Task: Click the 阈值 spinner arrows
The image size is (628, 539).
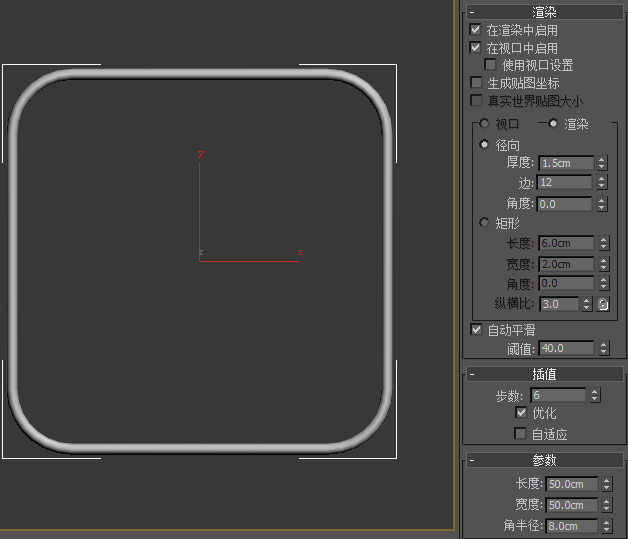Action: click(x=604, y=348)
